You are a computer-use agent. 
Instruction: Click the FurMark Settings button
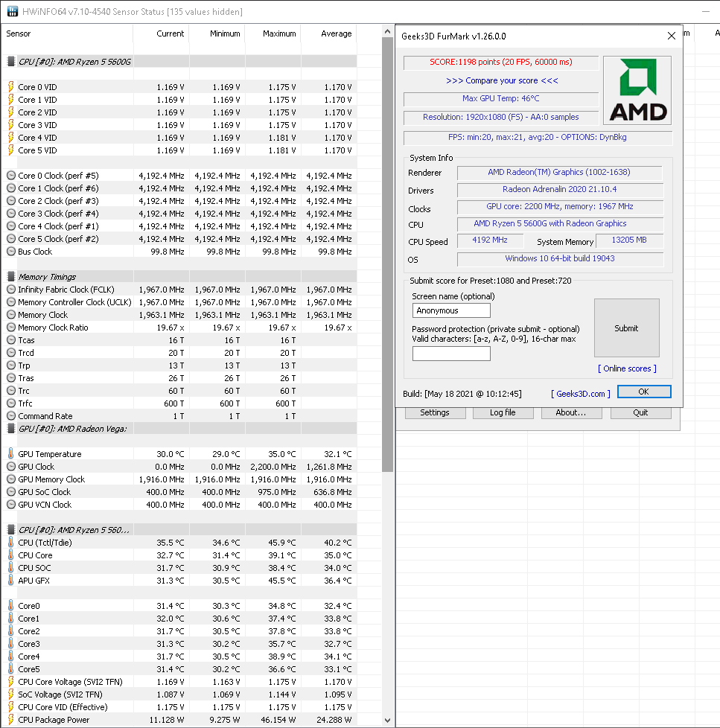click(435, 412)
